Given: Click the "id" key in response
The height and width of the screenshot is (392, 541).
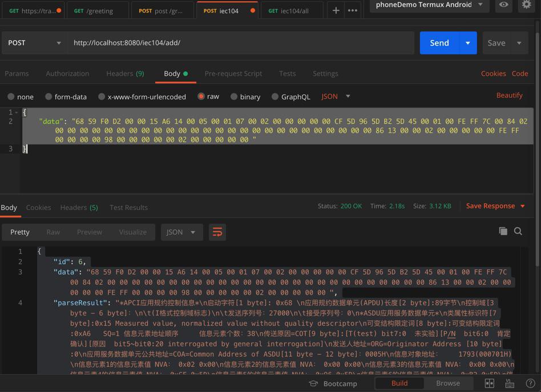Looking at the screenshot, I should point(62,261).
